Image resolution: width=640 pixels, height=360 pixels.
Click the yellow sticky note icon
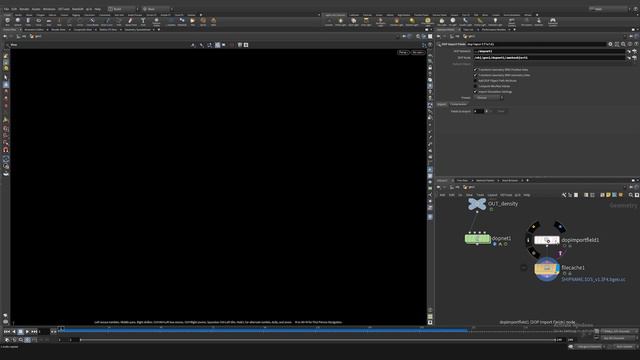(608, 195)
